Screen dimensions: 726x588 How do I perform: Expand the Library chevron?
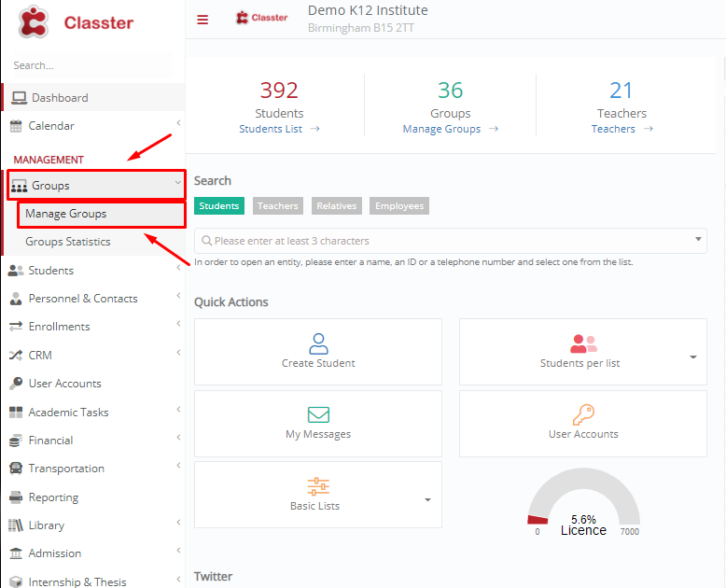click(178, 523)
